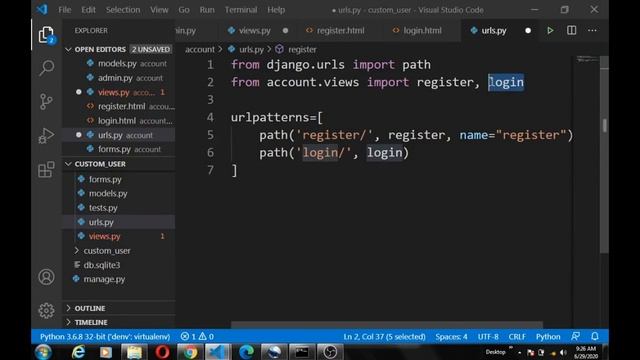Screen dimensions: 640x360
Task: Switch to the login.html editor tab
Action: 422,31
